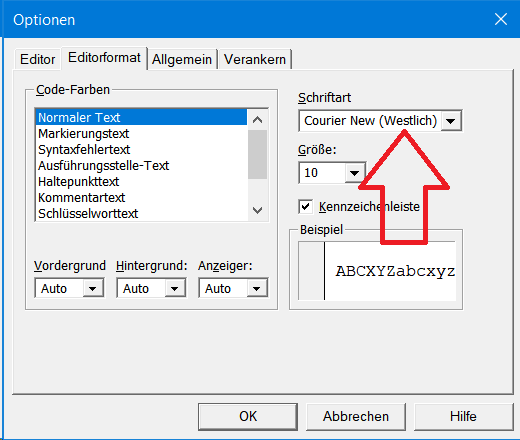520x440 pixels.
Task: Open the Schriftart dropdown arrow
Action: click(x=451, y=121)
